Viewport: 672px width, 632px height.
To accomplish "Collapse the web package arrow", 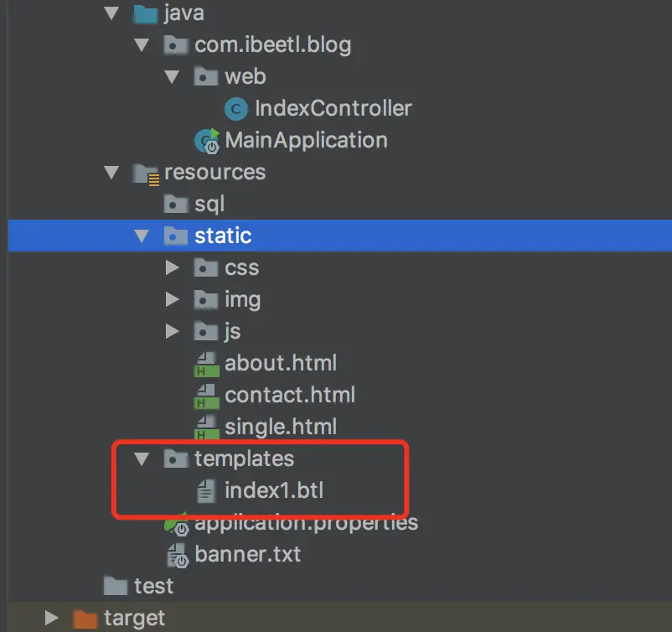I will coord(172,77).
